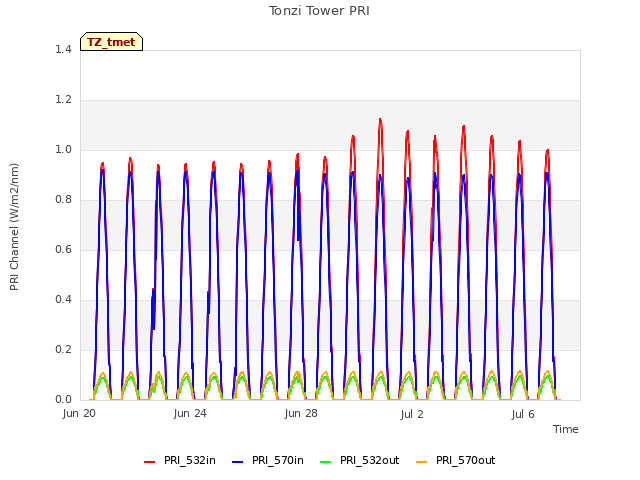Click the y-axis title PRI Channel (W/m2/nm)

click(14, 227)
